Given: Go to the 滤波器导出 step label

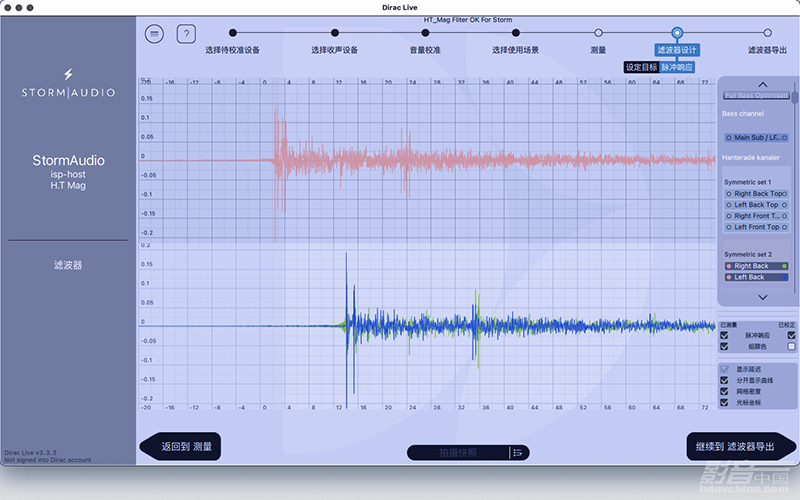Looking at the screenshot, I should click(767, 50).
